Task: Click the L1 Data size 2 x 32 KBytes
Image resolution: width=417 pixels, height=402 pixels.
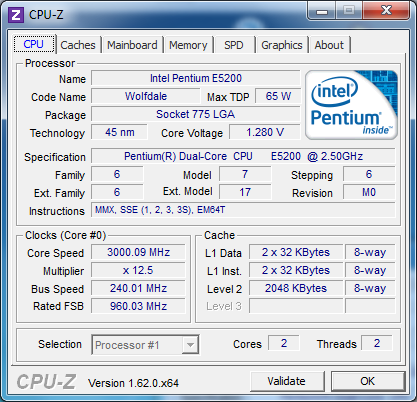Action: click(x=296, y=252)
